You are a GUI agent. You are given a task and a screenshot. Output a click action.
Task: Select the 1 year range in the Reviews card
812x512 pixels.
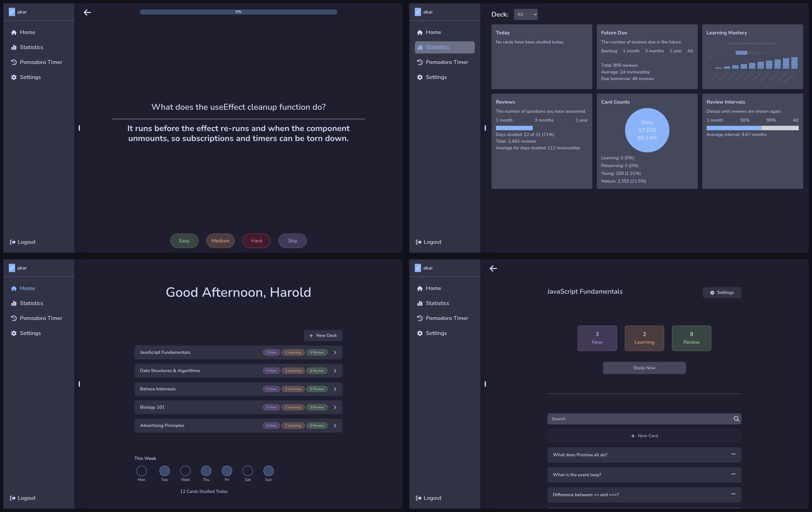pos(581,120)
